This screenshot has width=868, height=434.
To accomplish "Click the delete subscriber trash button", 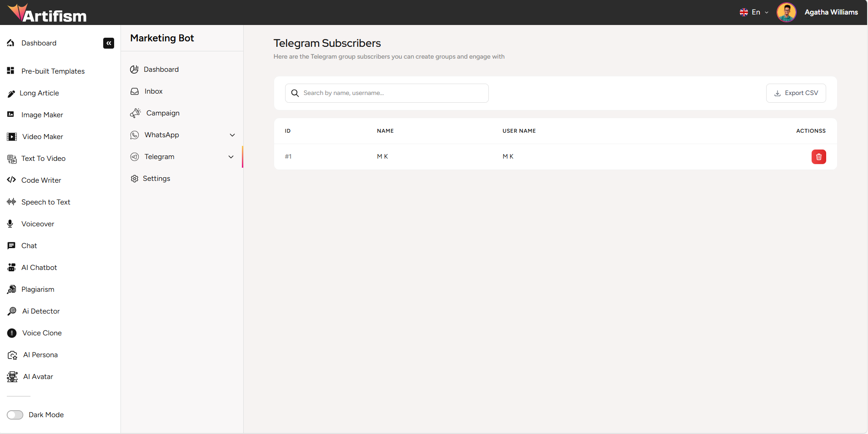I will tap(818, 156).
